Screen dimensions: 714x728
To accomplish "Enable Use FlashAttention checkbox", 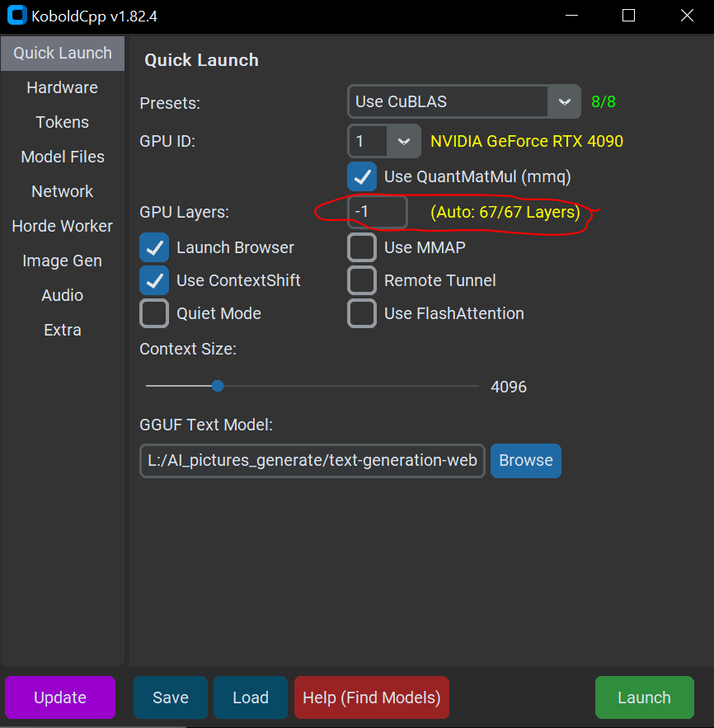I will click(x=362, y=313).
